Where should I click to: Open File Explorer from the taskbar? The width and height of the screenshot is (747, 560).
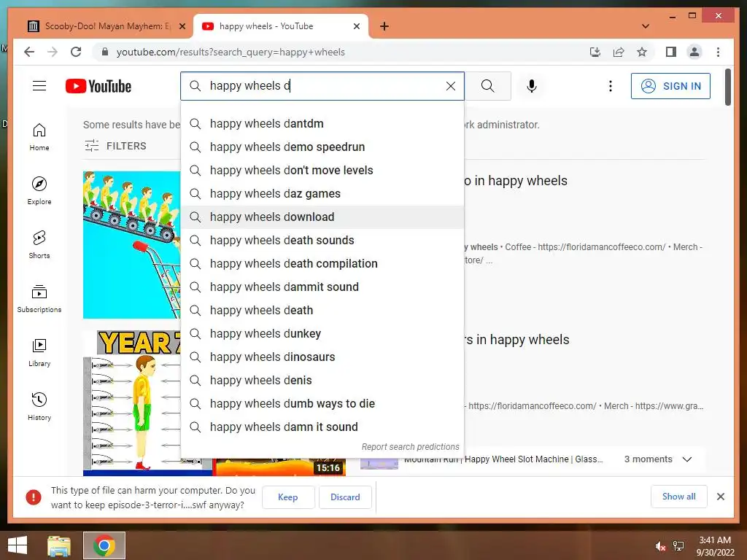[x=59, y=545]
